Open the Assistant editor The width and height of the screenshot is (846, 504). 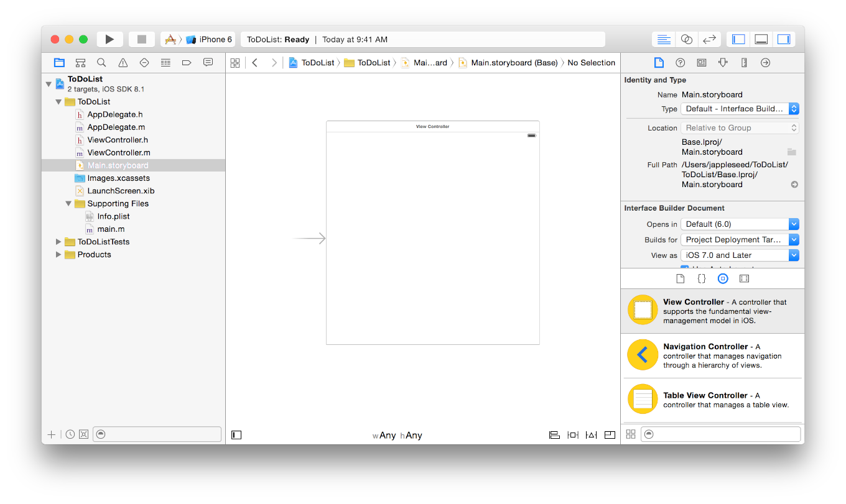[687, 39]
